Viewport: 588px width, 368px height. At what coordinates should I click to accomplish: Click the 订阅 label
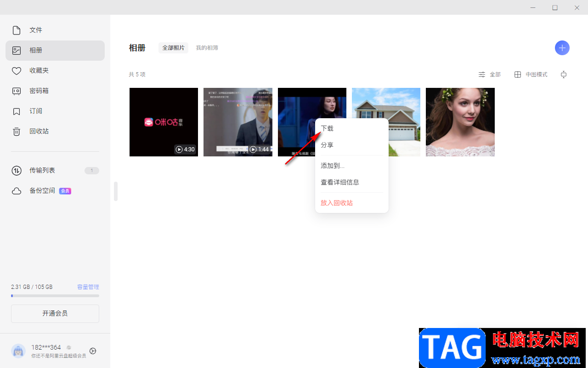click(x=36, y=111)
